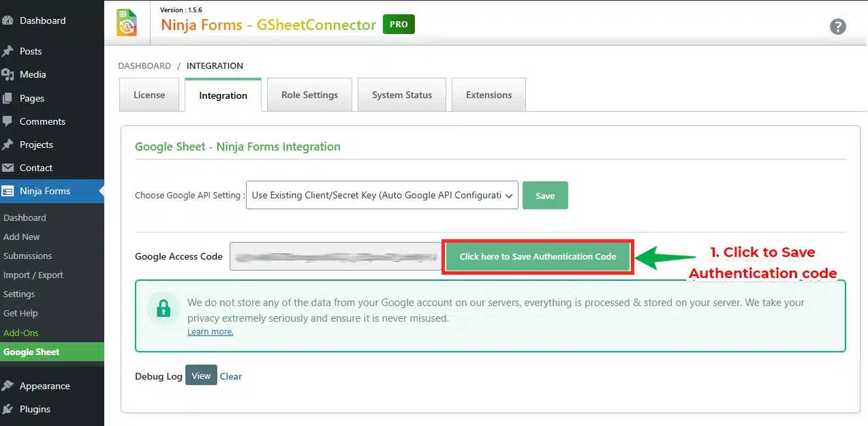Click the Clear debug log link
Image resolution: width=868 pixels, height=426 pixels.
231,376
